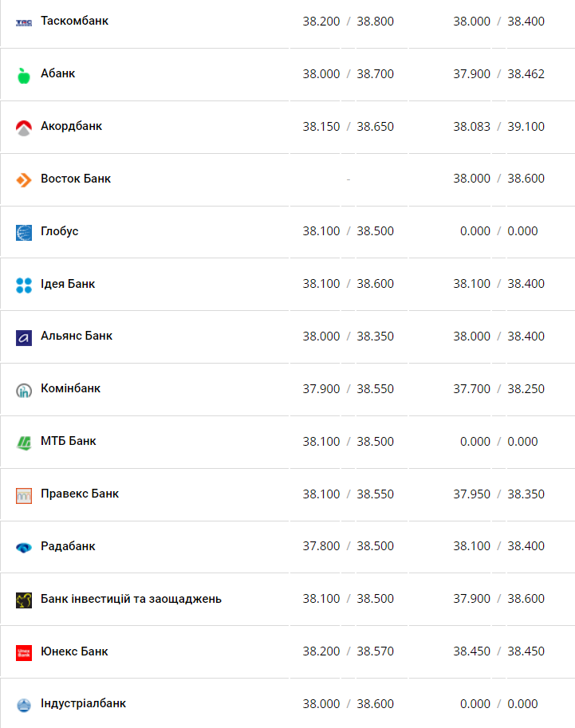Viewport: 575px width, 728px height.
Task: Click the Комінбанк circular icon
Action: tap(24, 391)
